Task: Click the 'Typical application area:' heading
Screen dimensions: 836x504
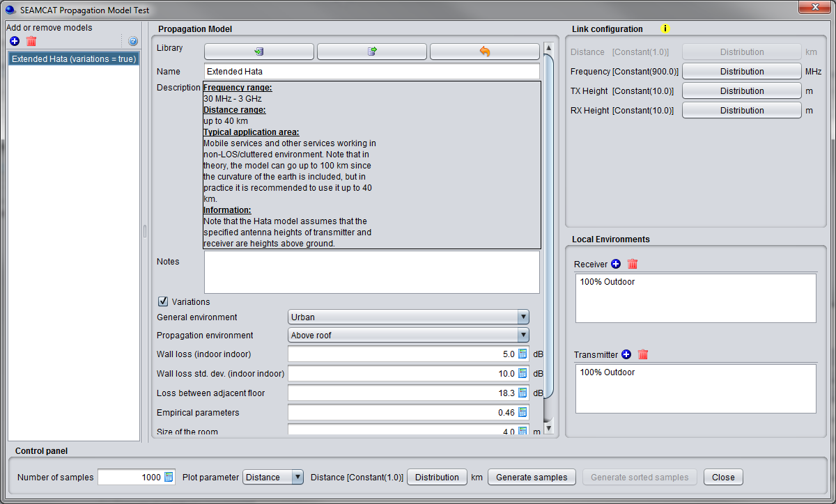Action: coord(251,132)
